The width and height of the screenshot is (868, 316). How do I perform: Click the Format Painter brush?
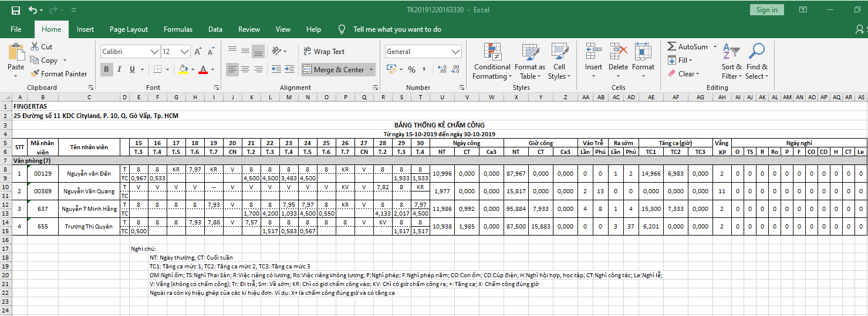click(34, 74)
